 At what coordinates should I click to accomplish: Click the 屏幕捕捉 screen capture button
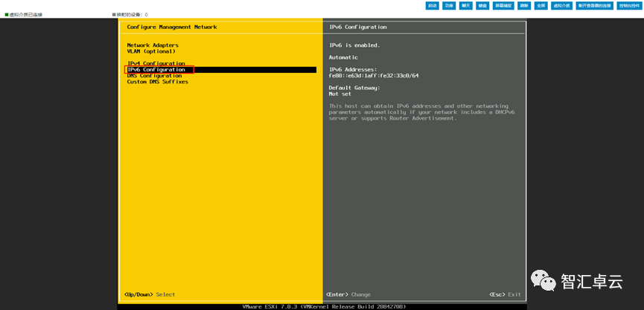click(503, 6)
